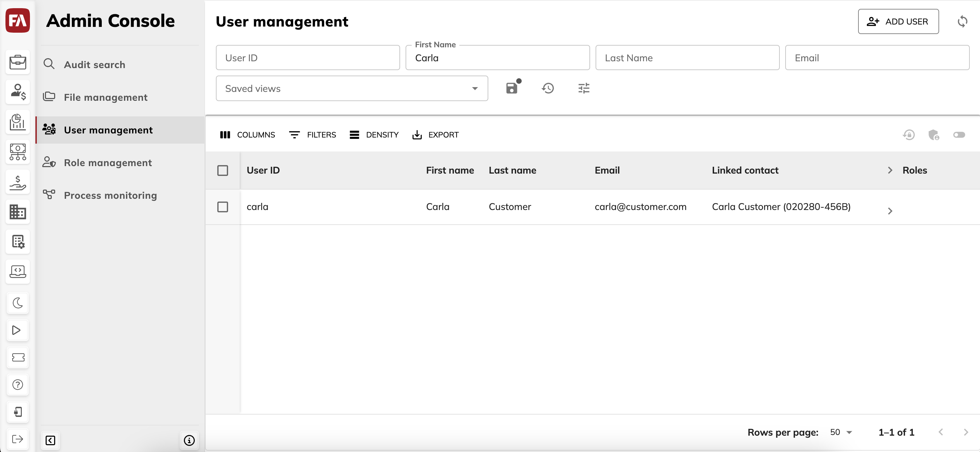
Task: Sort by First name column header
Action: [x=450, y=170]
